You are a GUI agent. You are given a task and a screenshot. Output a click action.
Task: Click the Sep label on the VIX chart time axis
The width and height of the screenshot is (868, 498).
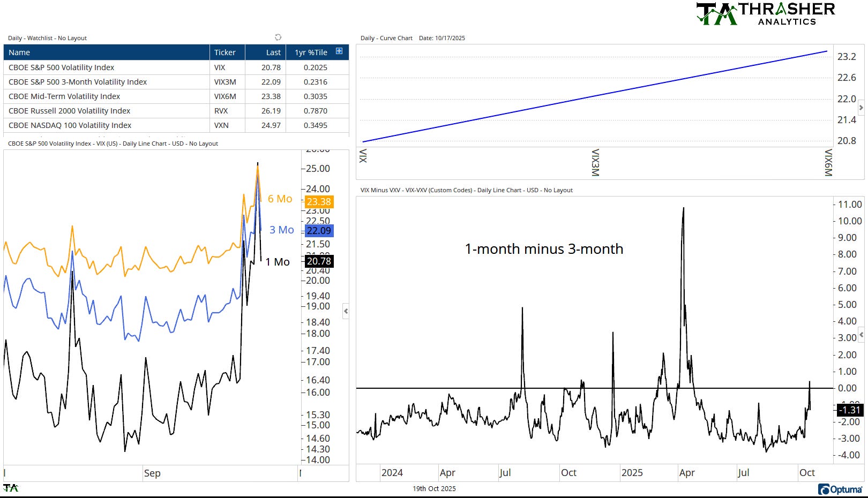(152, 473)
